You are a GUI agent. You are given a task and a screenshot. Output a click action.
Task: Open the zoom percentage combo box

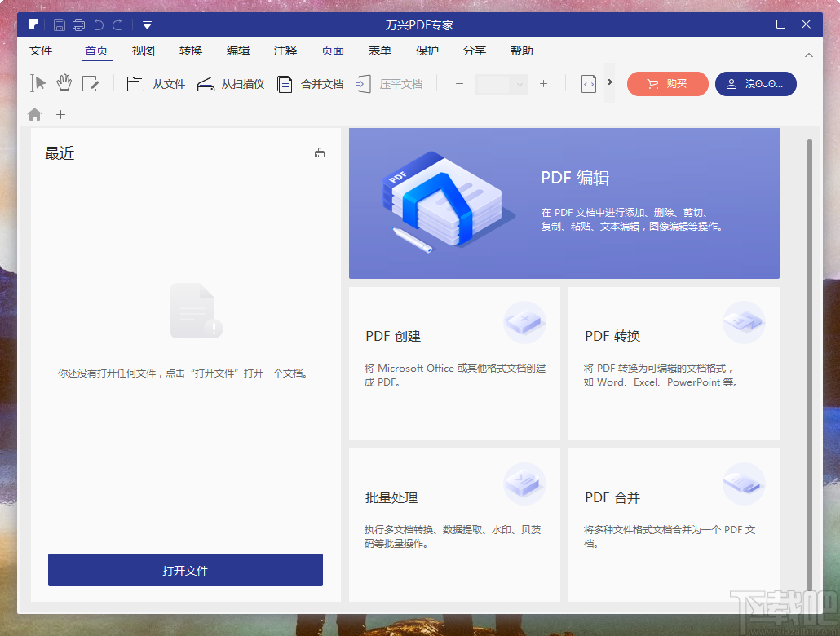tap(501, 83)
